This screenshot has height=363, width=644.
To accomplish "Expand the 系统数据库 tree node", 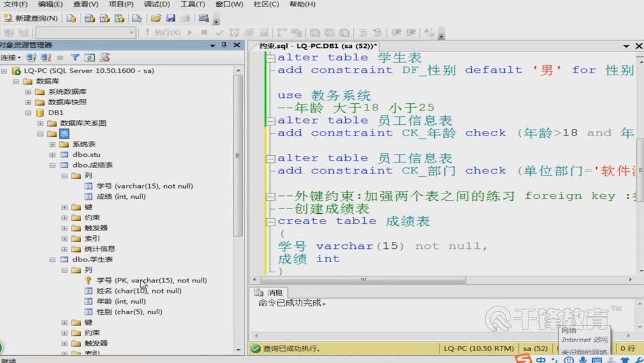I will pyautogui.click(x=27, y=92).
